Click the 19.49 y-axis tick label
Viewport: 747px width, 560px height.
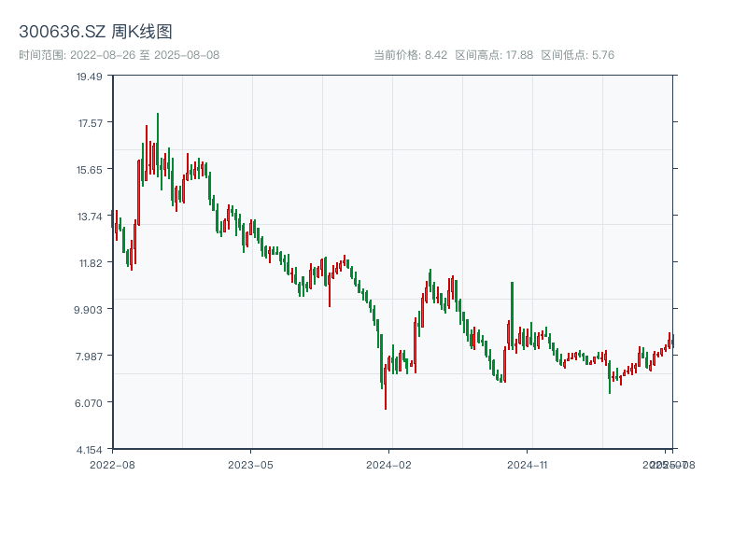90,77
